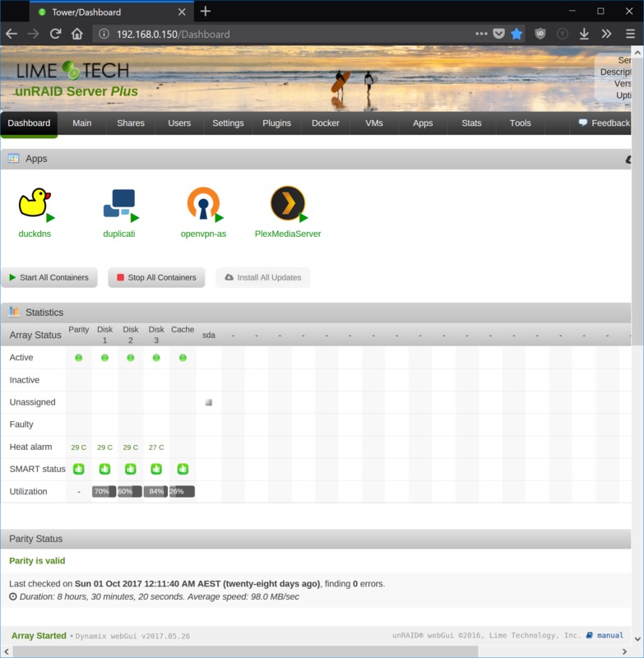
Task: Click Start All Containers button
Action: (49, 277)
